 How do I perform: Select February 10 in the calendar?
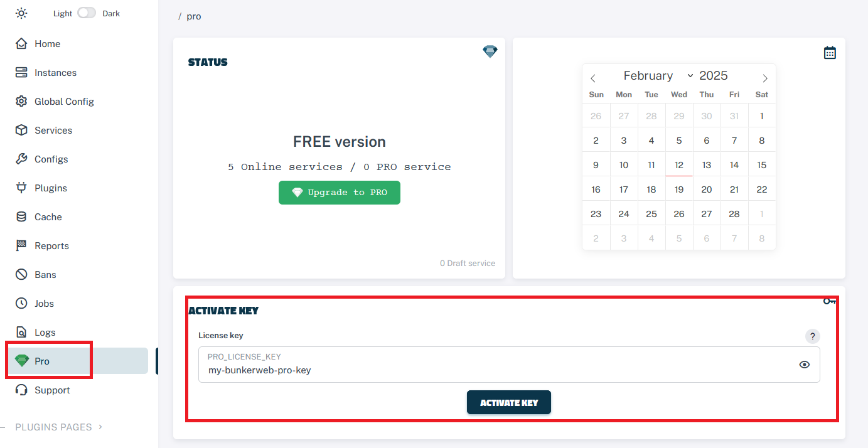coord(624,165)
